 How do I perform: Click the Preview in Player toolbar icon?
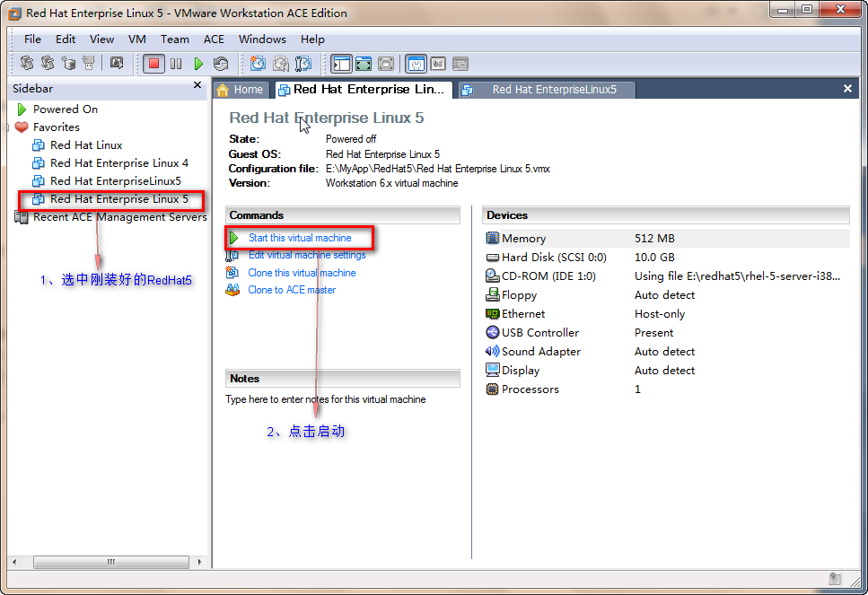[117, 63]
